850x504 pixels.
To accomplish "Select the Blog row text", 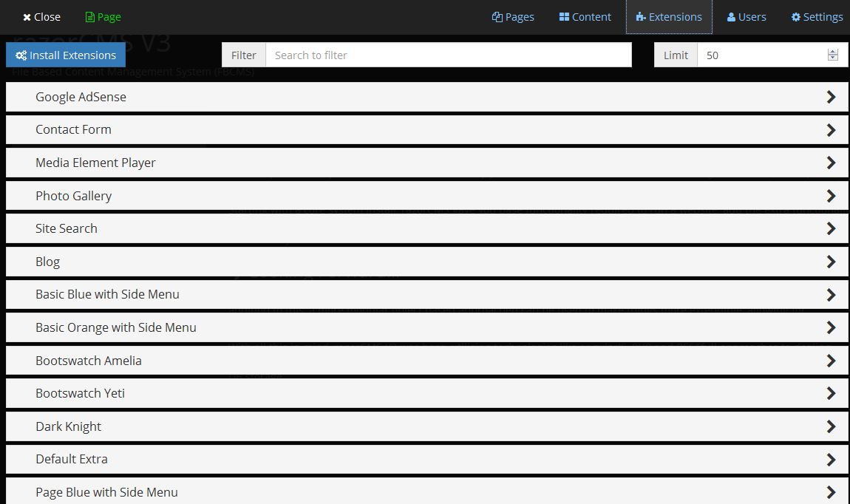I will (48, 262).
